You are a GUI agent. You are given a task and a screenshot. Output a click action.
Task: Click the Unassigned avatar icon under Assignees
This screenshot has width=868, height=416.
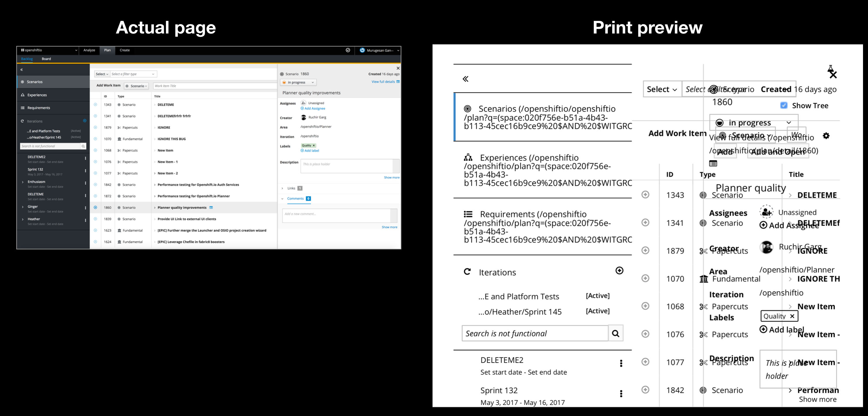click(303, 103)
